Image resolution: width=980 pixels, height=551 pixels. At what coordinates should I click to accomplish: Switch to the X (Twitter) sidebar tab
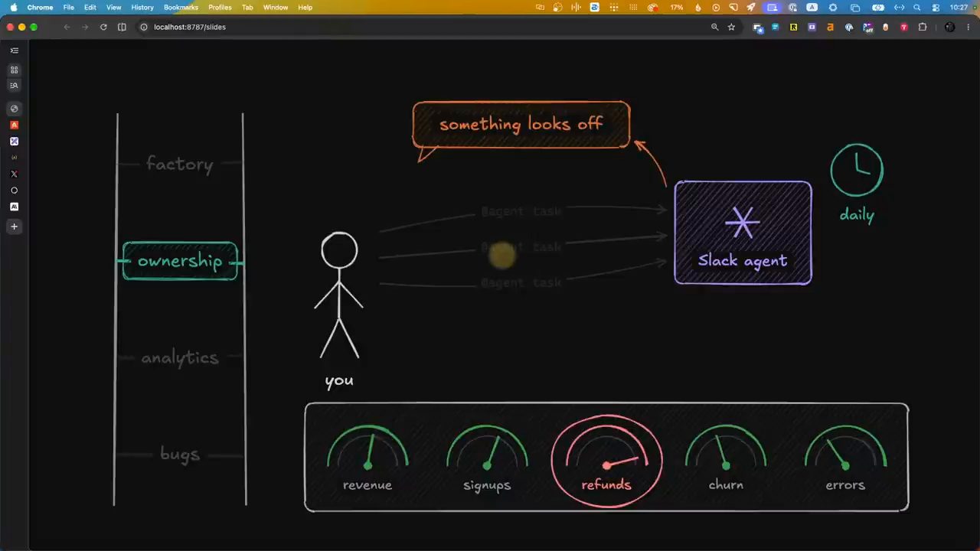point(14,174)
